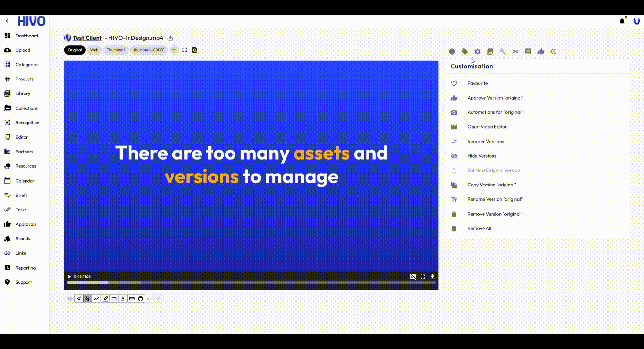Choose the rectangle shape annotation tool
This screenshot has width=644, height=349.
114,299
